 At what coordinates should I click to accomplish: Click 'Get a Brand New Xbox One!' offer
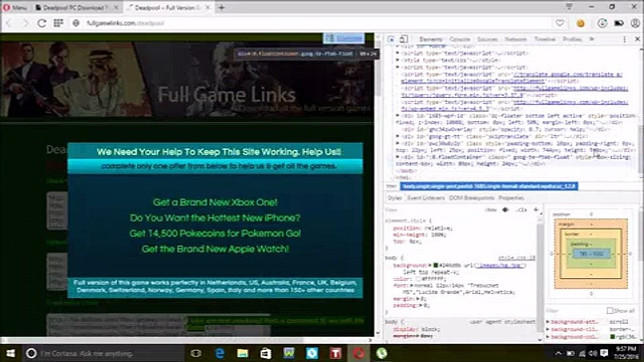click(215, 202)
